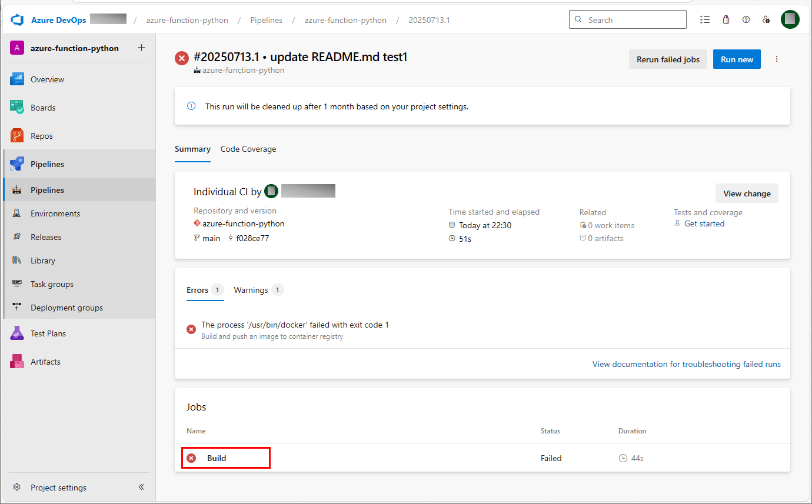Open the marketplace shopping bag icon
The width and height of the screenshot is (812, 504).
[x=726, y=19]
